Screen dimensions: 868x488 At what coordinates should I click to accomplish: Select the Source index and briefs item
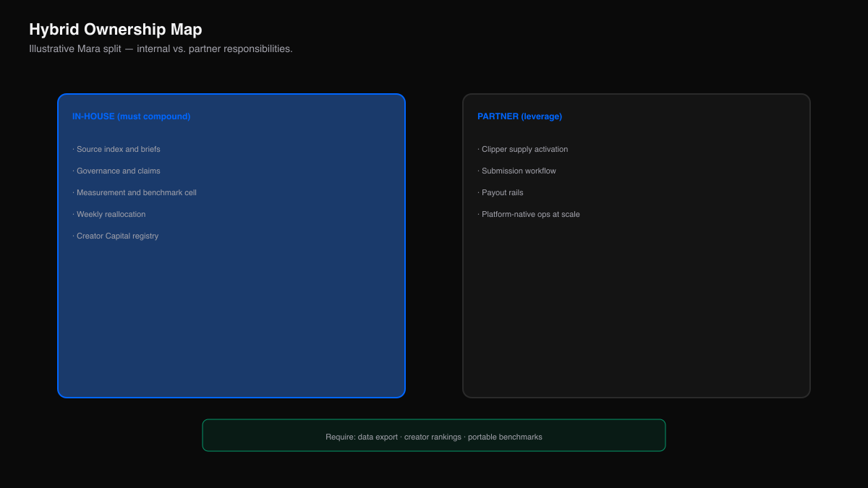tap(116, 149)
